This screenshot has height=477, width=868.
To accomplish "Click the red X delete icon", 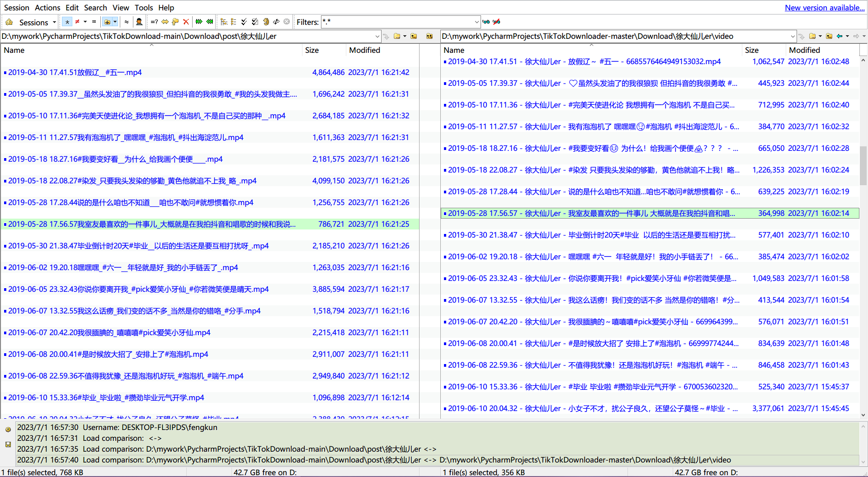I will (186, 22).
